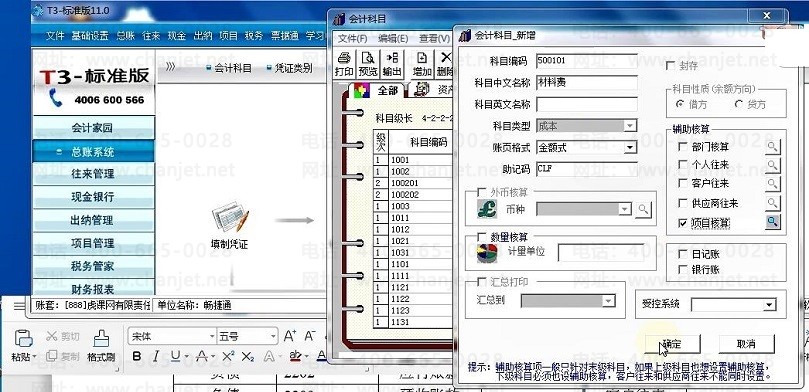The width and height of the screenshot is (809, 392).
Task: Click the 格式刷 format painter icon
Action: (x=101, y=346)
